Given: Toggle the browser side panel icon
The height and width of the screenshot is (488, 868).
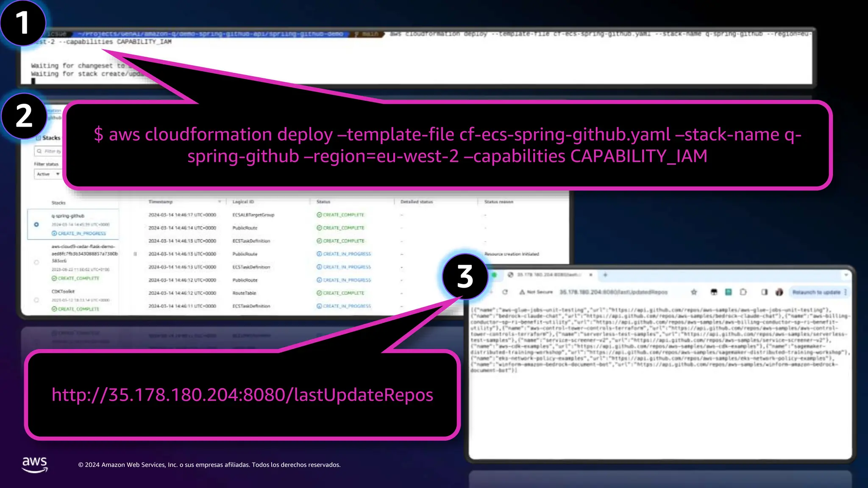Looking at the screenshot, I should point(764,292).
